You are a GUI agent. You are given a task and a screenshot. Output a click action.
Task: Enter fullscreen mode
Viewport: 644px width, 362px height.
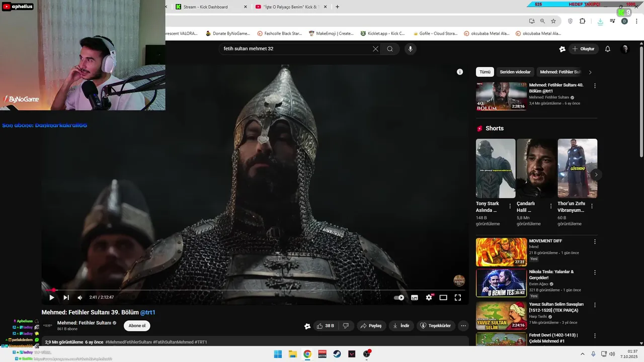[x=458, y=298]
